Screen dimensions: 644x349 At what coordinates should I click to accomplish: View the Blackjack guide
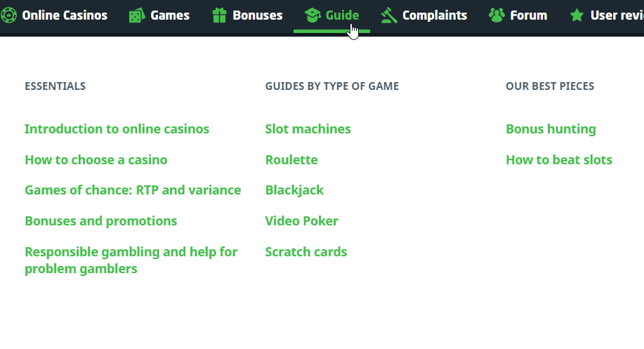[294, 190]
